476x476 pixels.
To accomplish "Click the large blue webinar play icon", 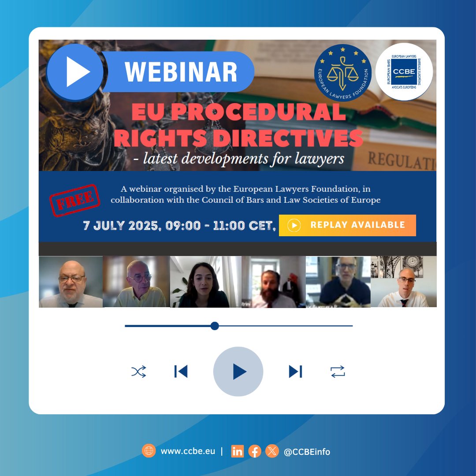I will click(x=75, y=72).
